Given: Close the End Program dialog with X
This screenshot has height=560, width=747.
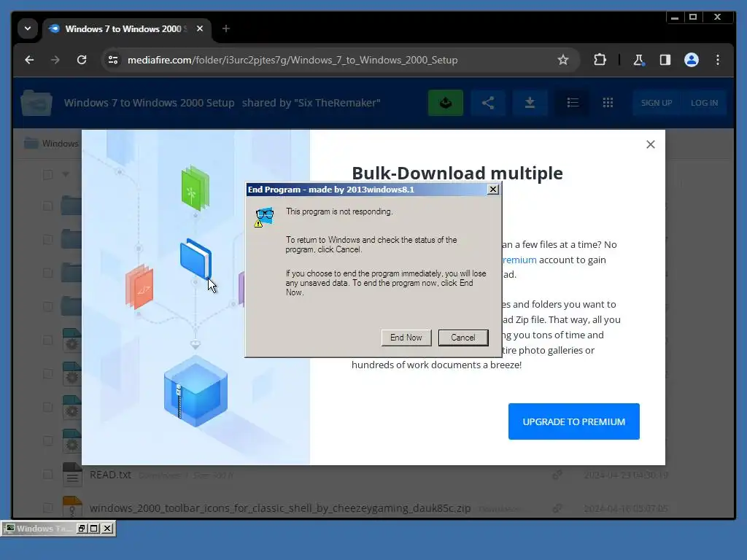Looking at the screenshot, I should (x=493, y=190).
